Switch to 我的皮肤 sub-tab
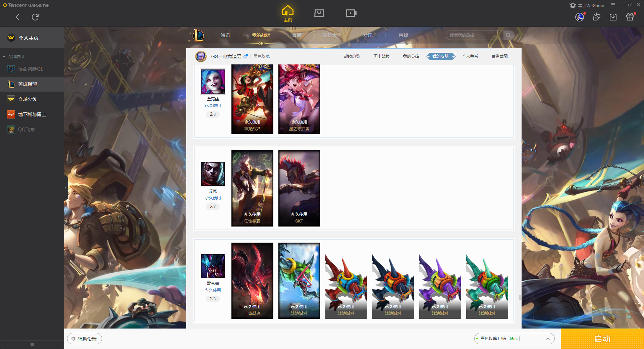Screen dimensions: 644x349 click(x=441, y=56)
